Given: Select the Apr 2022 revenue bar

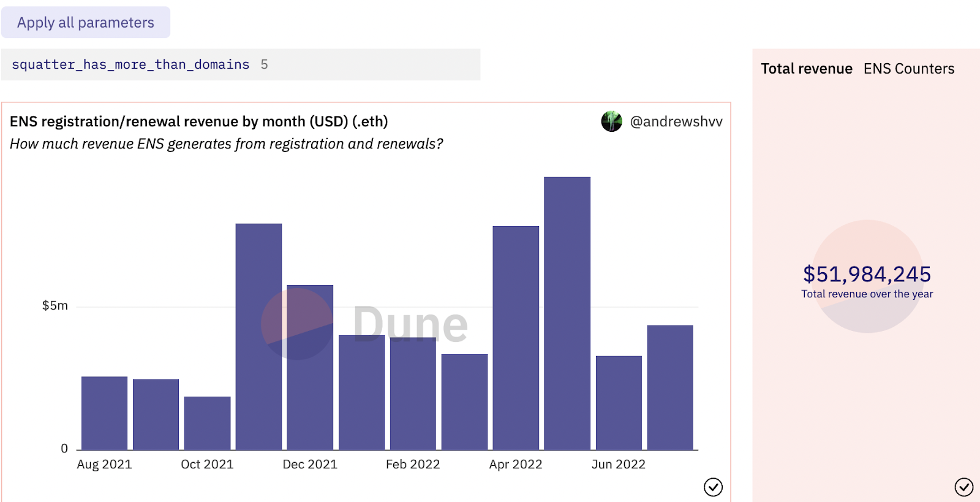Looking at the screenshot, I should [x=516, y=338].
